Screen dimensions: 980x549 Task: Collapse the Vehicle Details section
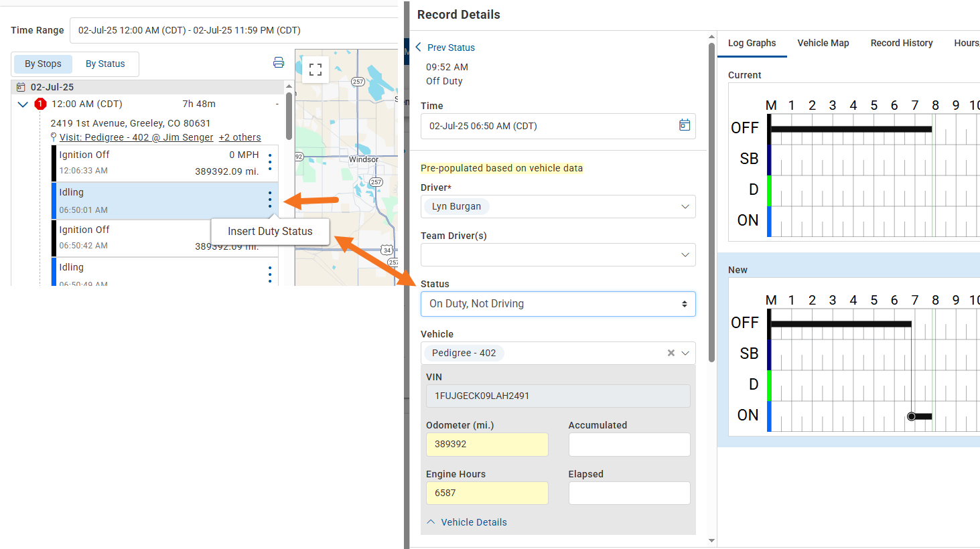467,522
